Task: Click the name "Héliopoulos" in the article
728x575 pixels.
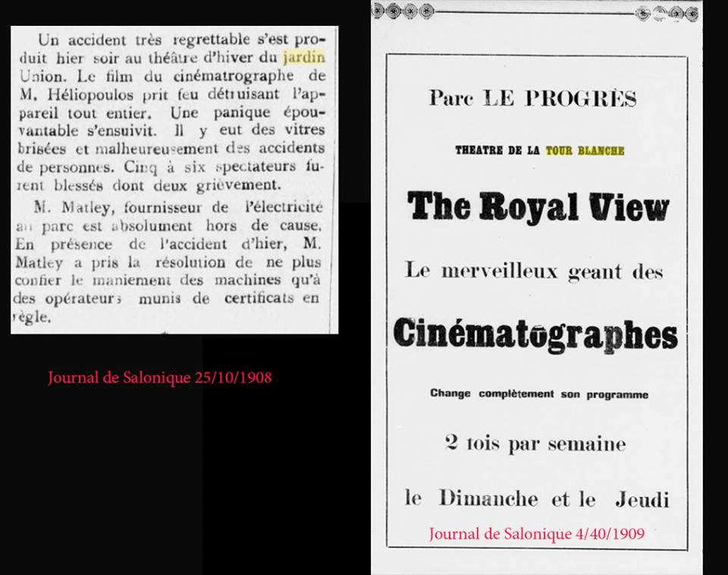Action: 90,94
